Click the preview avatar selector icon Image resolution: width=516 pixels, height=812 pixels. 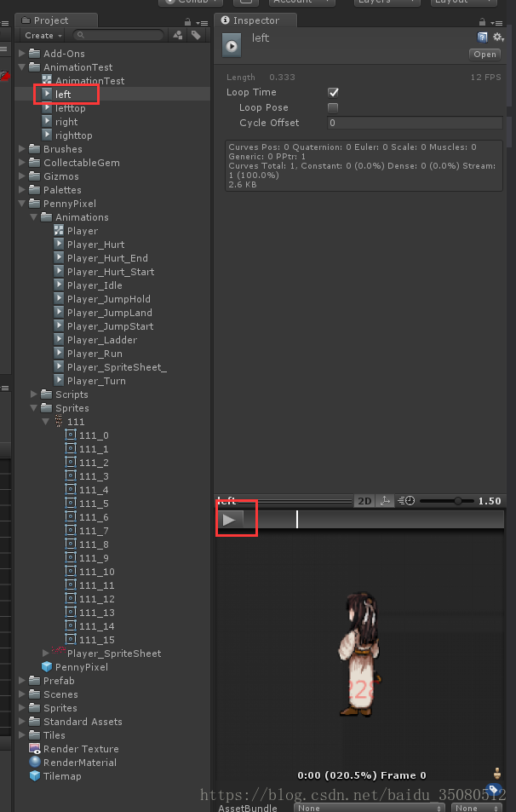pyautogui.click(x=497, y=775)
